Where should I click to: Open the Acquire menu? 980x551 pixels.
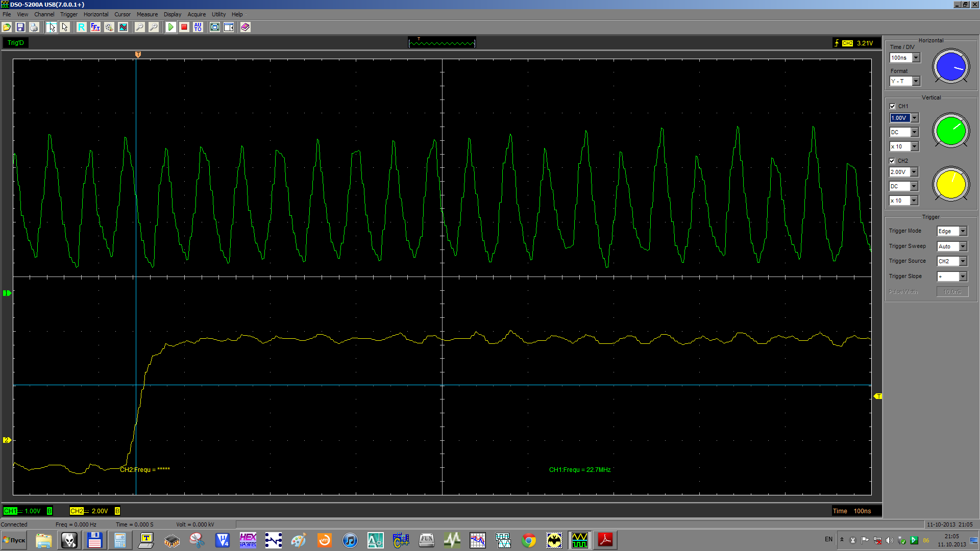tap(197, 14)
